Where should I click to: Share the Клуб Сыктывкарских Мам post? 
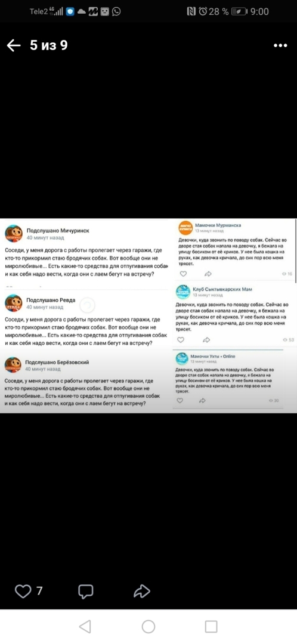(x=206, y=340)
